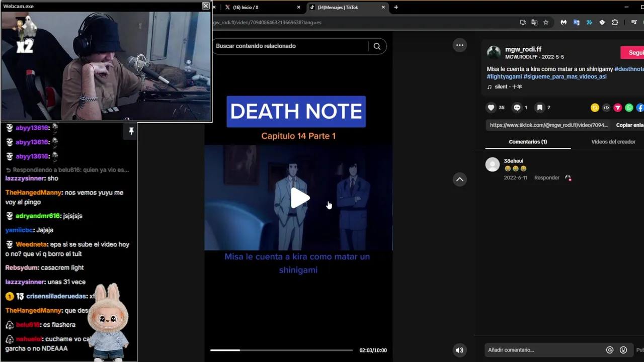Image resolution: width=644 pixels, height=362 pixels.
Task: Close the Webcam.exe window
Action: (x=205, y=6)
